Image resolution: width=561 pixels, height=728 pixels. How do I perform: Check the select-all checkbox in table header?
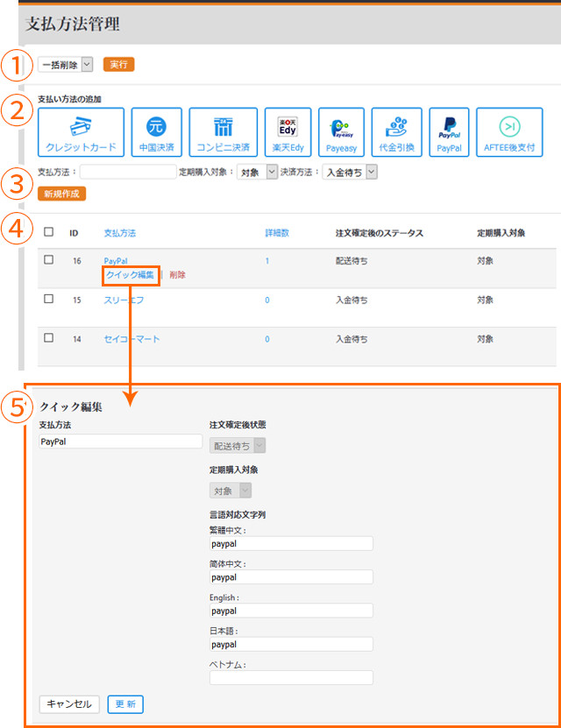49,232
